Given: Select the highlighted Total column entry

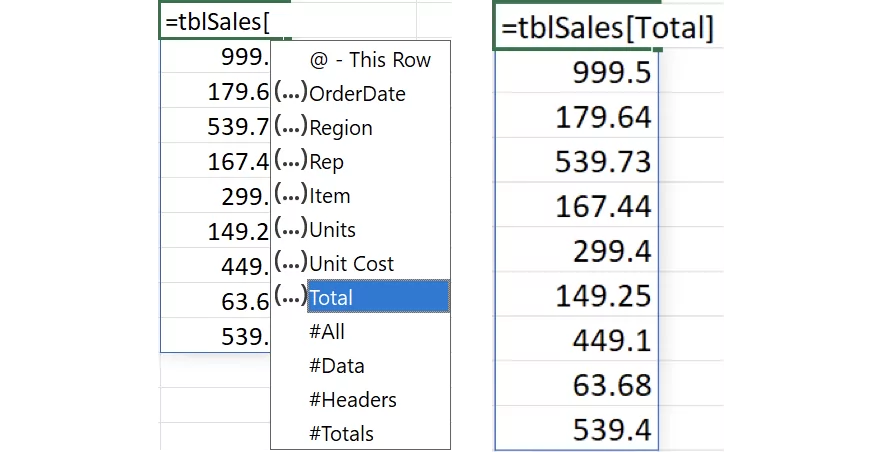Looking at the screenshot, I should pyautogui.click(x=378, y=297).
